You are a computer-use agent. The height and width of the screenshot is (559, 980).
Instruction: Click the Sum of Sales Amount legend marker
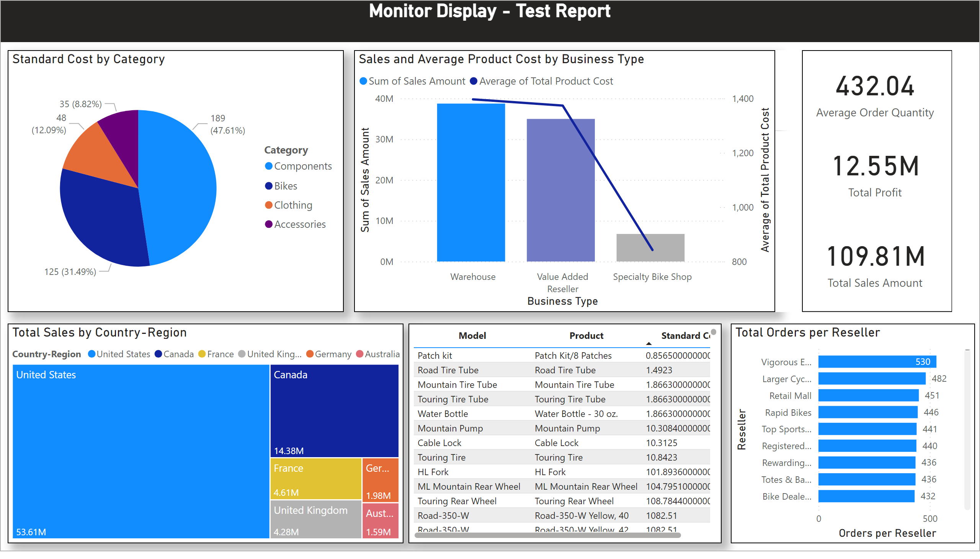pos(363,82)
